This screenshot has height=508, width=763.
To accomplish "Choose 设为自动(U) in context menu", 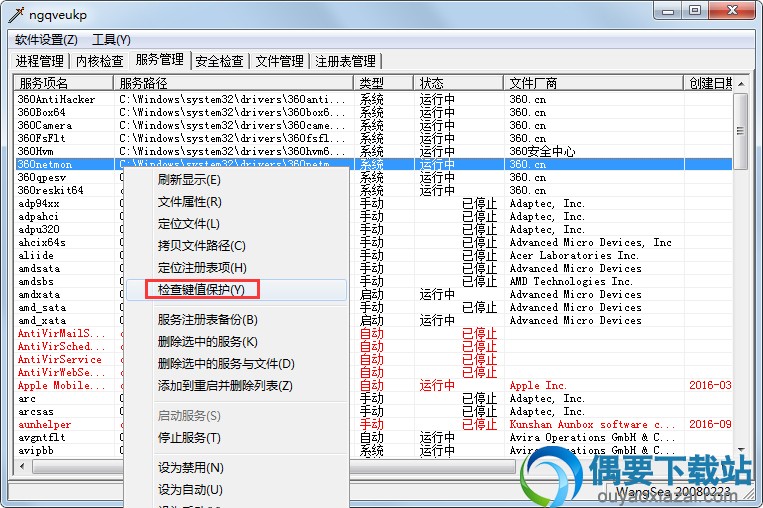I will tap(236, 490).
